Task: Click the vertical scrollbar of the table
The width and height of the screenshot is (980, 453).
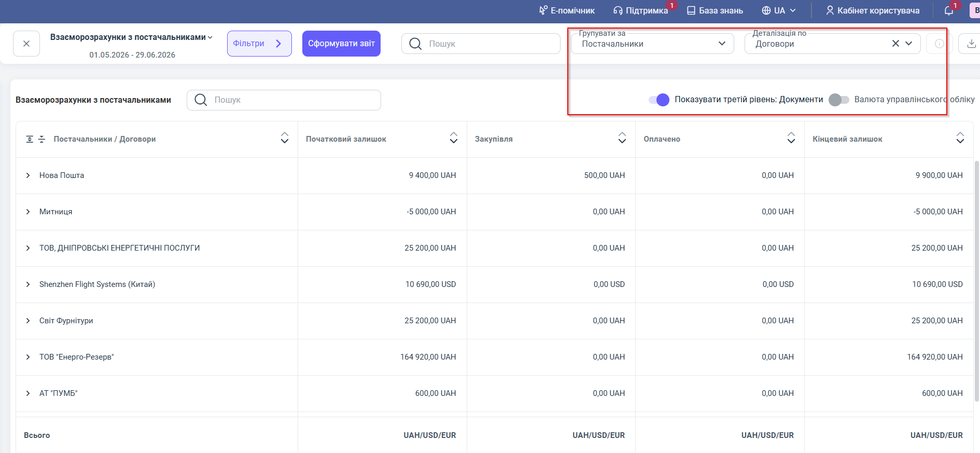Action: (x=977, y=280)
